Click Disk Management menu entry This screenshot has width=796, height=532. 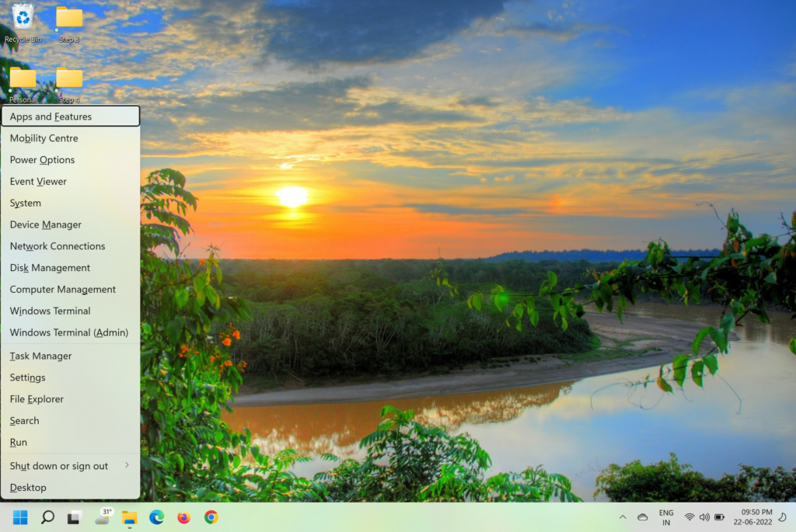tap(51, 268)
